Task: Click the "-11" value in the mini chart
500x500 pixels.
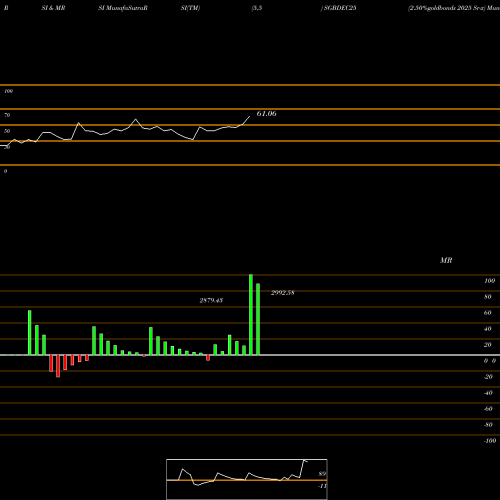Action: 322,486
